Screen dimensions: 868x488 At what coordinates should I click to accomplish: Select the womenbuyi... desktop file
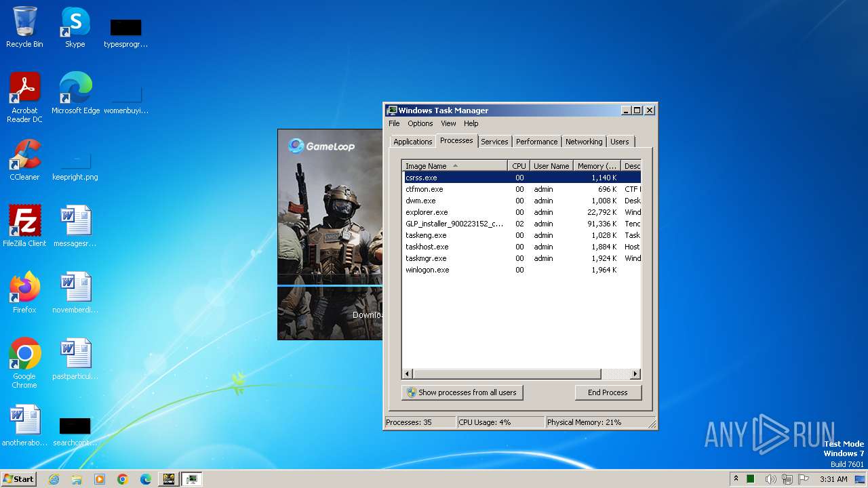[125, 98]
